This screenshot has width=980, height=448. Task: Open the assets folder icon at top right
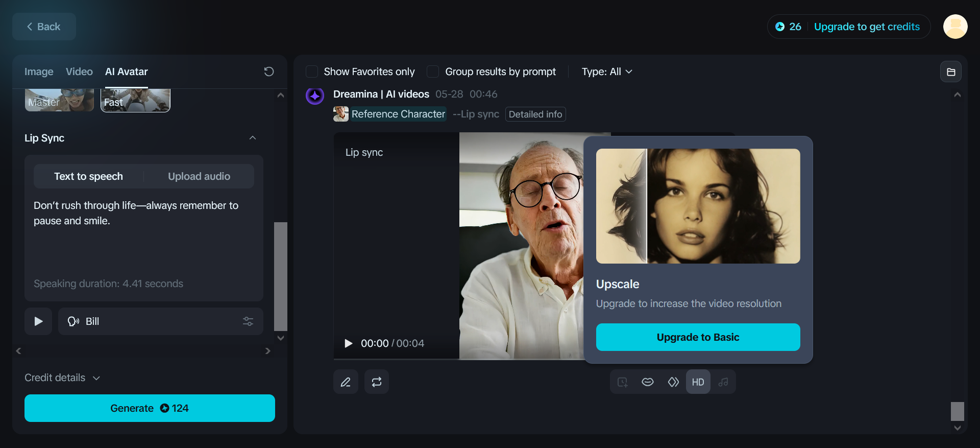tap(951, 72)
